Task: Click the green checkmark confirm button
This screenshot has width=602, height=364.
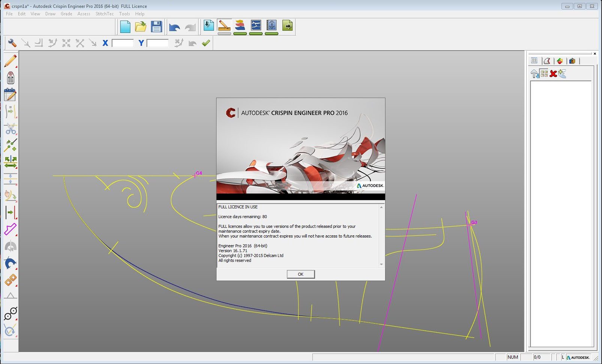Action: [206, 43]
